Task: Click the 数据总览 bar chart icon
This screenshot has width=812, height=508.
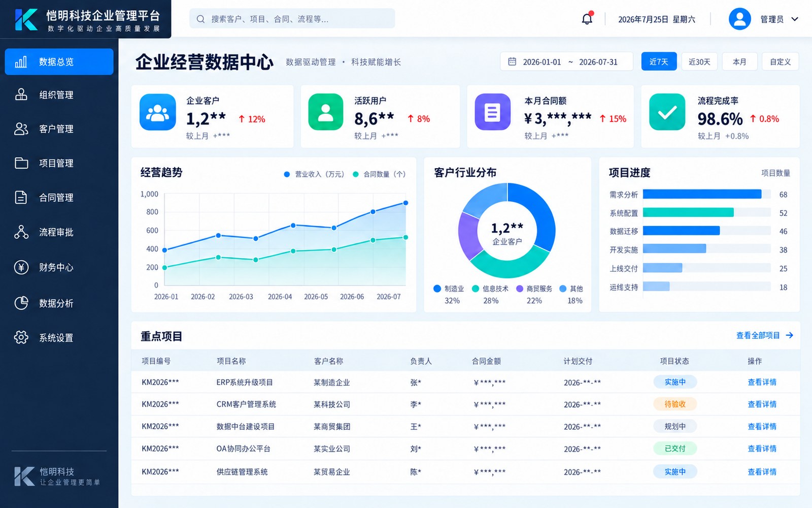Action: coord(21,61)
